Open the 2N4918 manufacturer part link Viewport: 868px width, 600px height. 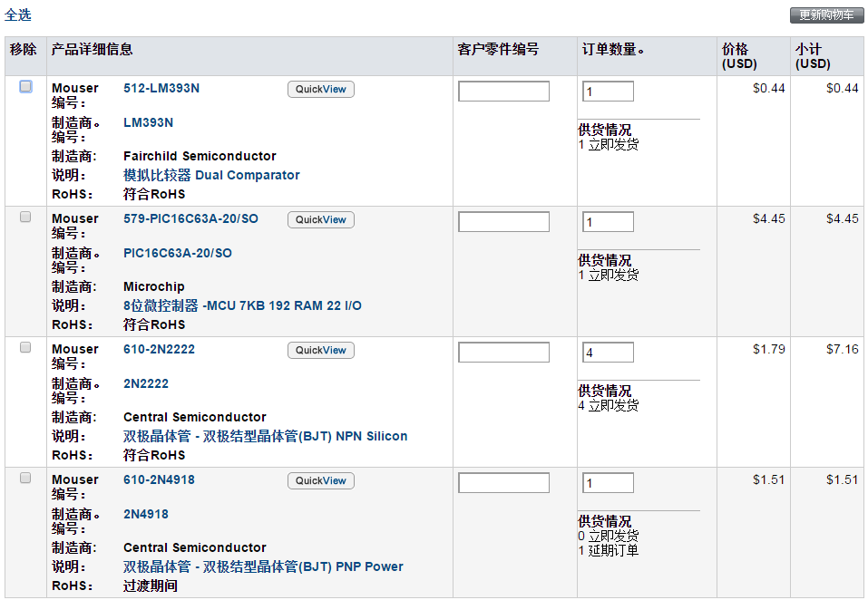pos(145,514)
